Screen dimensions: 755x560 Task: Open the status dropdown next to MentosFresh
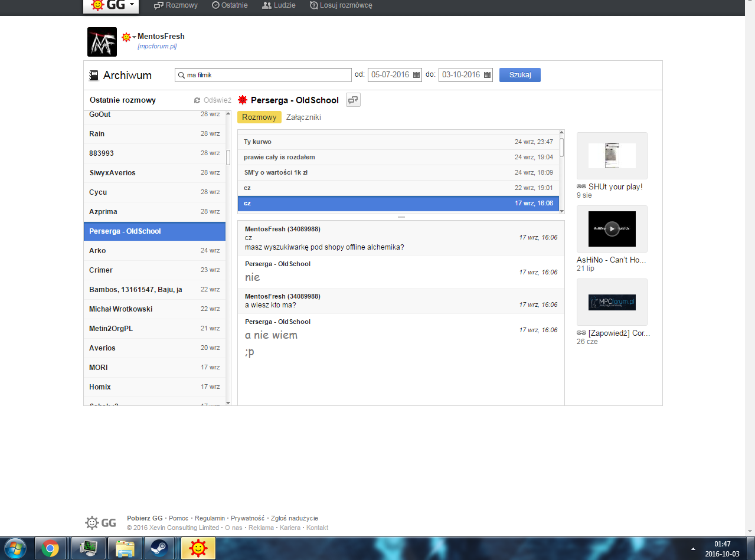129,37
